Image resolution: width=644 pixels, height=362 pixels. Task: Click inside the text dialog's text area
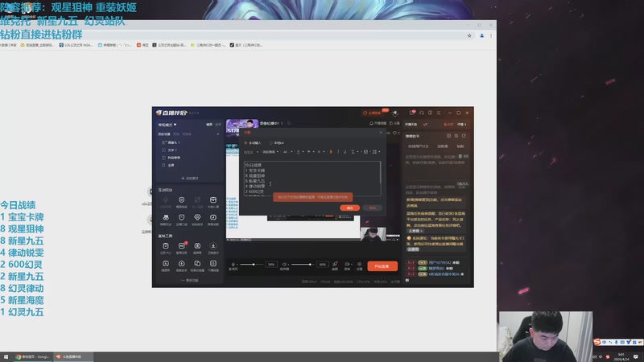312,178
